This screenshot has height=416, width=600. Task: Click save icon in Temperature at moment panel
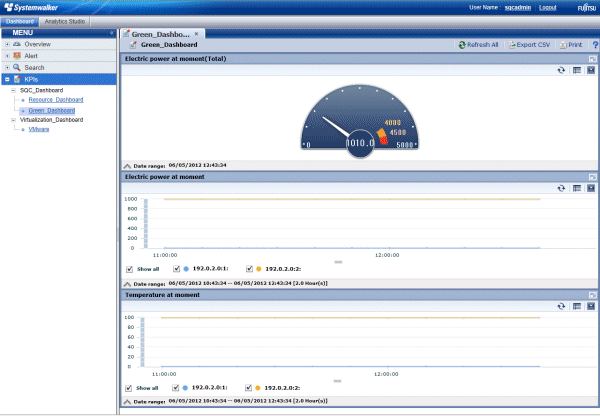point(591,307)
